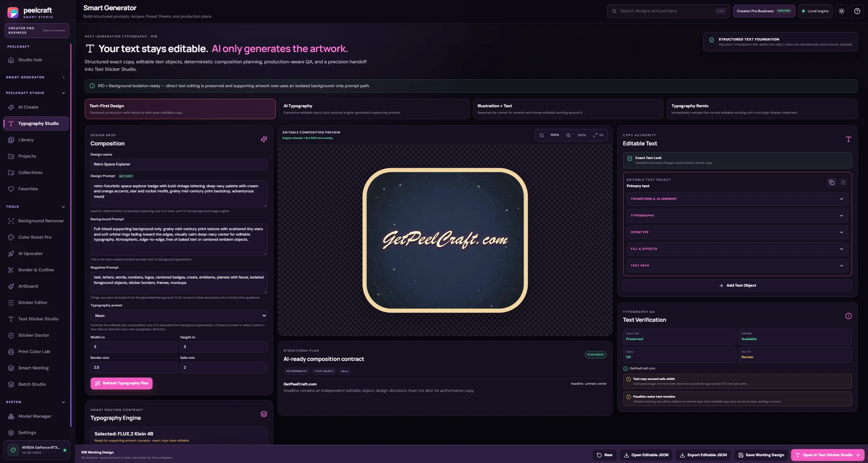Click Add Text Object button
868x463 pixels.
737,286
